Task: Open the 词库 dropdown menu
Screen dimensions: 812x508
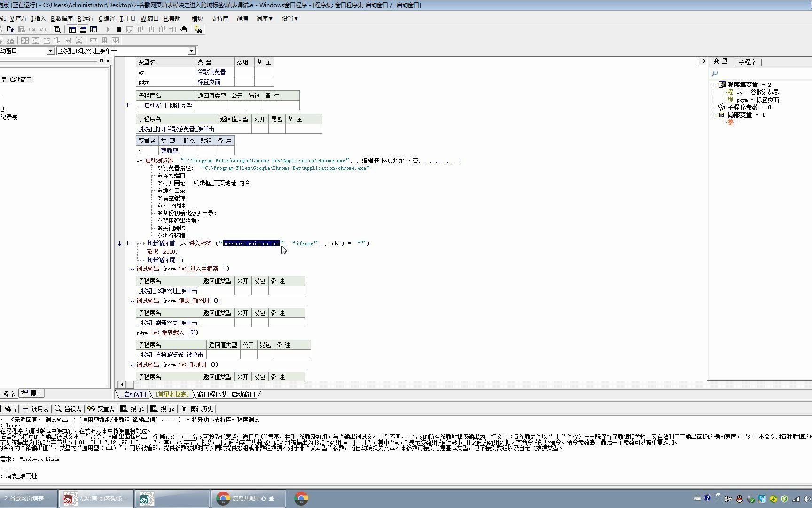Action: [x=265, y=19]
